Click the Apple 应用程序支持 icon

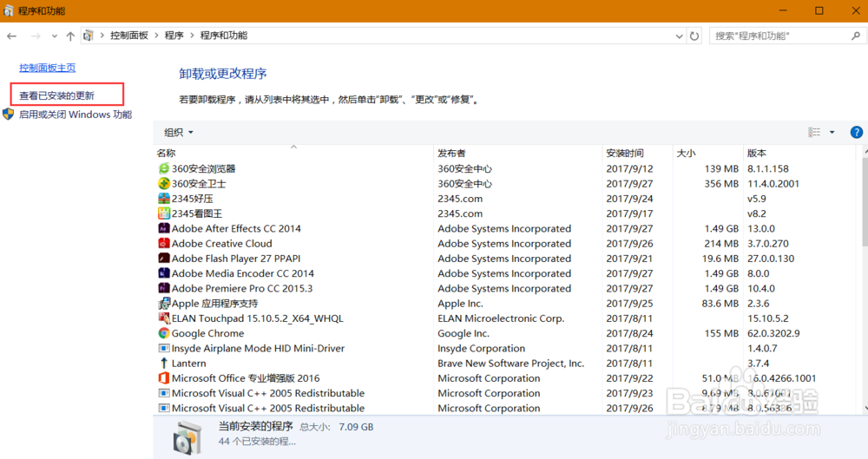tap(164, 303)
